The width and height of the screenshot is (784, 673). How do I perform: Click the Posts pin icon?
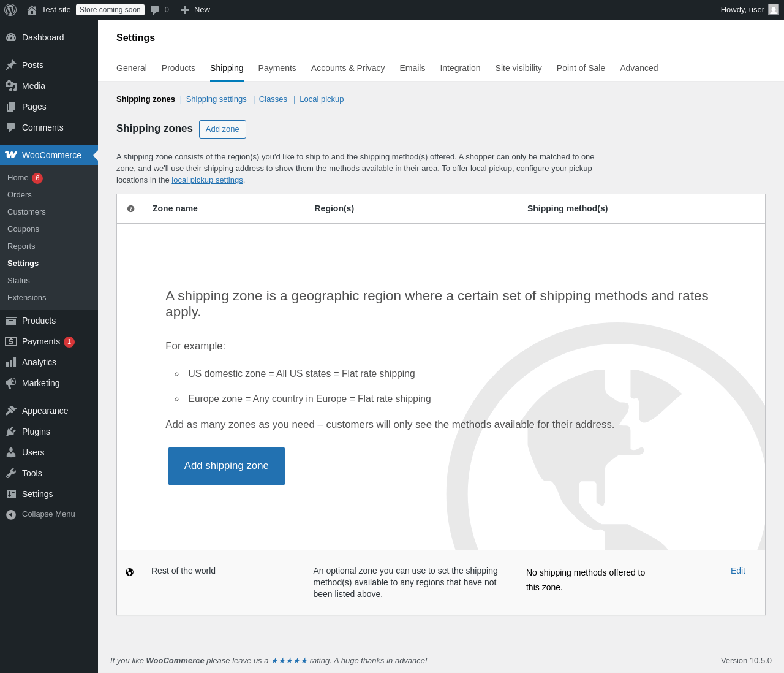coord(11,65)
